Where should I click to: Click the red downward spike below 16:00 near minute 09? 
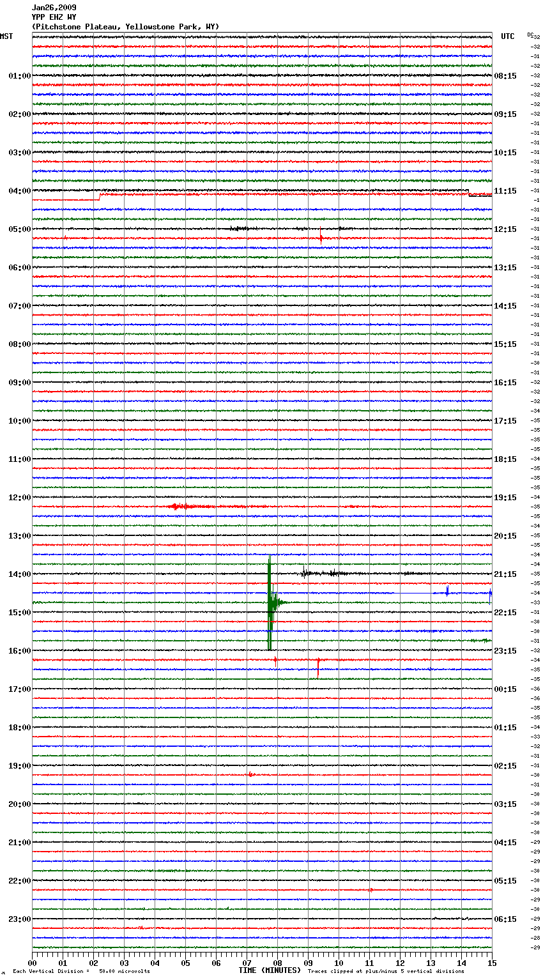(x=318, y=667)
